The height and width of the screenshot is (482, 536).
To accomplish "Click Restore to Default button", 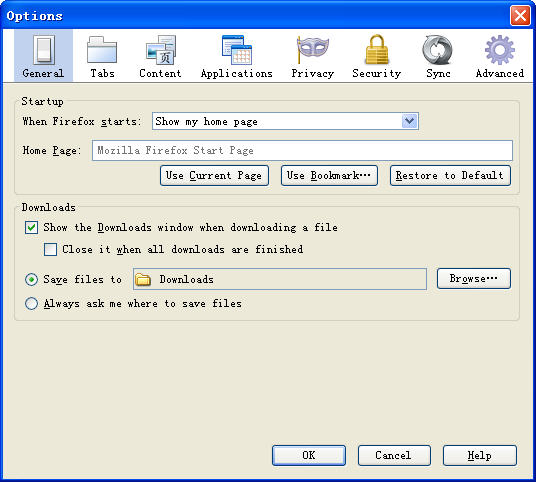I will tap(451, 176).
